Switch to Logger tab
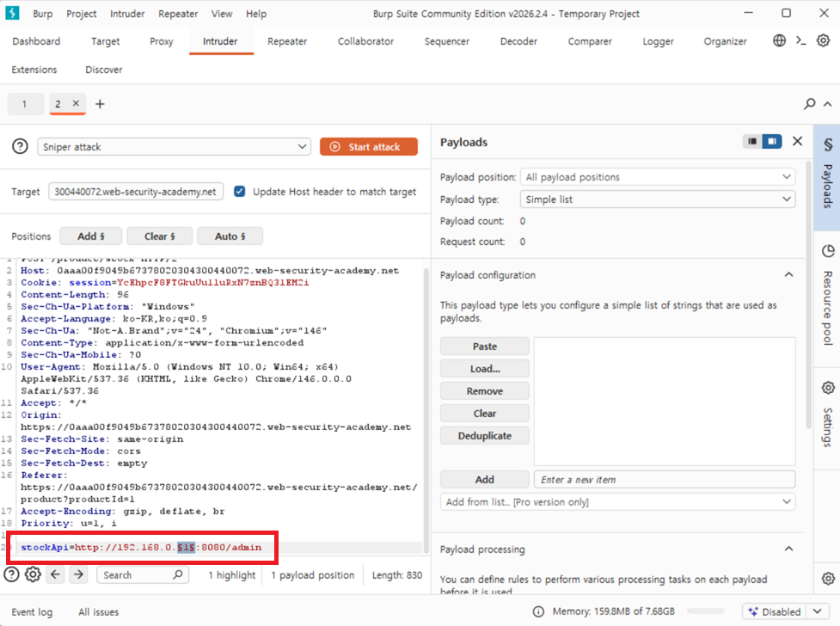840x626 pixels. click(x=658, y=41)
